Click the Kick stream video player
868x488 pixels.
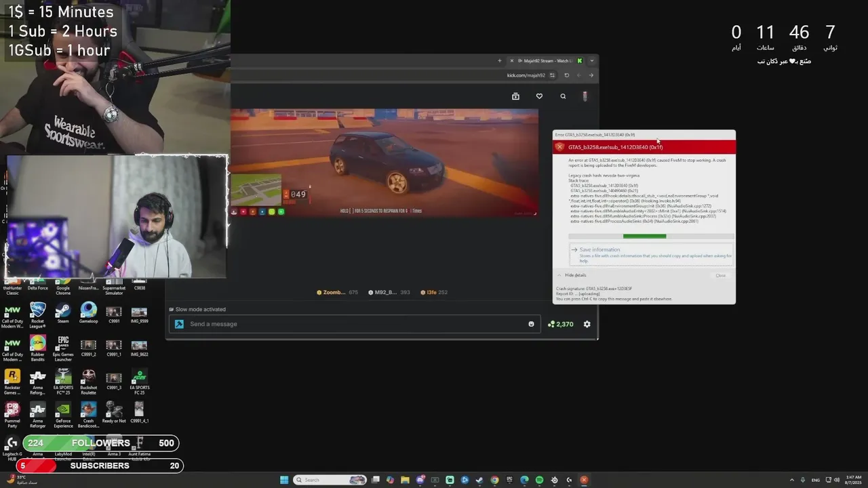coord(384,163)
